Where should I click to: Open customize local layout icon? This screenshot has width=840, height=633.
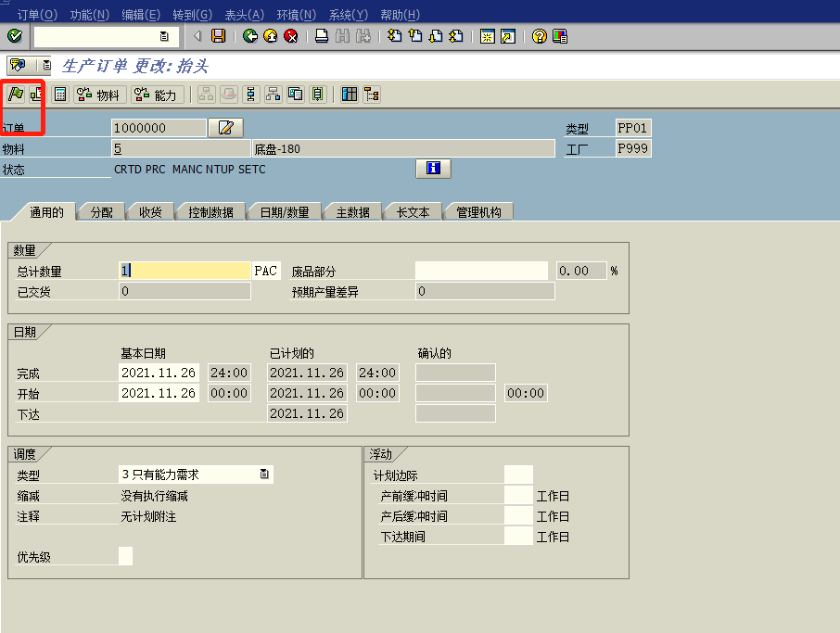560,36
